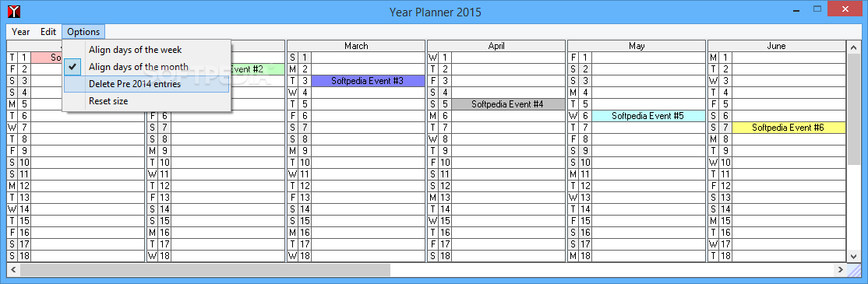Click the vertical scrollbar down arrow
Image resolution: width=868 pixels, height=284 pixels.
pos(852,256)
